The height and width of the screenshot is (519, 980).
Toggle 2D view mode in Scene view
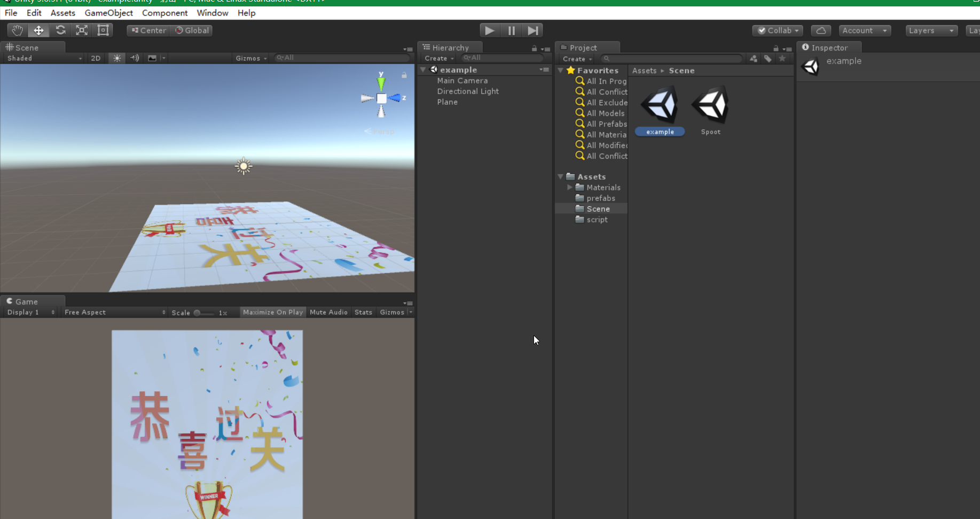click(x=96, y=58)
